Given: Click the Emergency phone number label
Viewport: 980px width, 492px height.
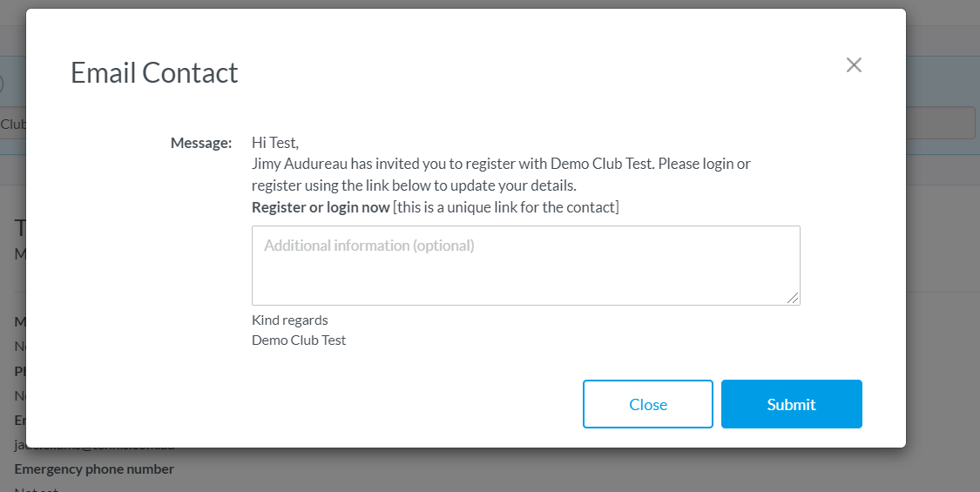Looking at the screenshot, I should (x=94, y=468).
